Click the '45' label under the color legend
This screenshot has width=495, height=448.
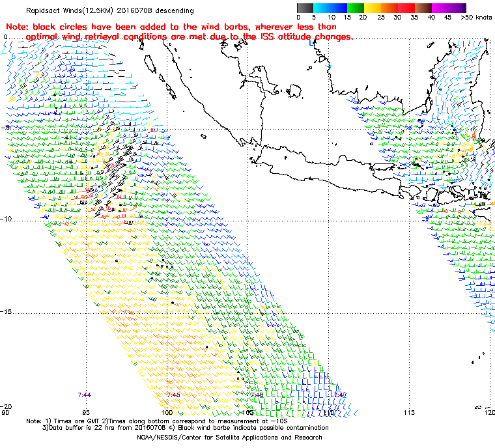click(x=447, y=18)
